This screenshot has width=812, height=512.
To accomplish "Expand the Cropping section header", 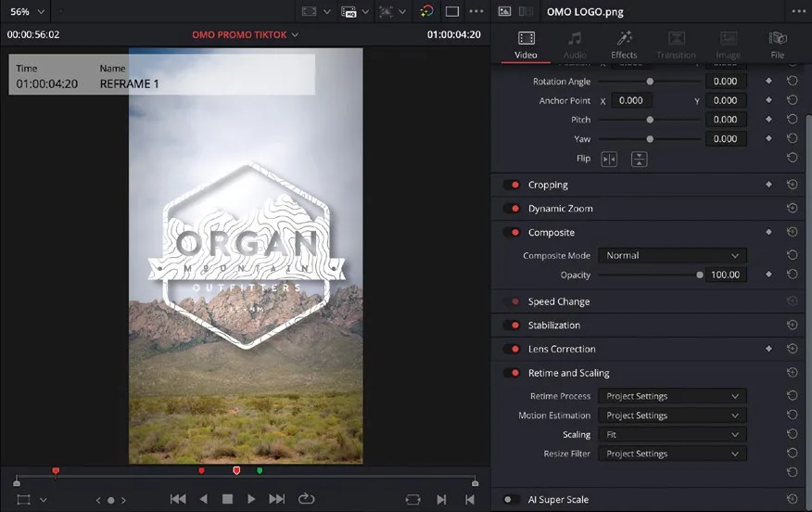I will coord(548,185).
